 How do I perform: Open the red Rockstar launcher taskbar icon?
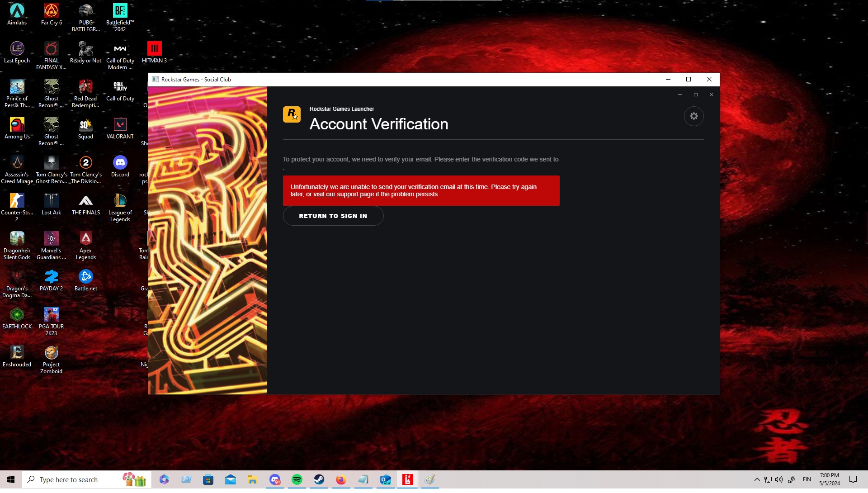[407, 479]
